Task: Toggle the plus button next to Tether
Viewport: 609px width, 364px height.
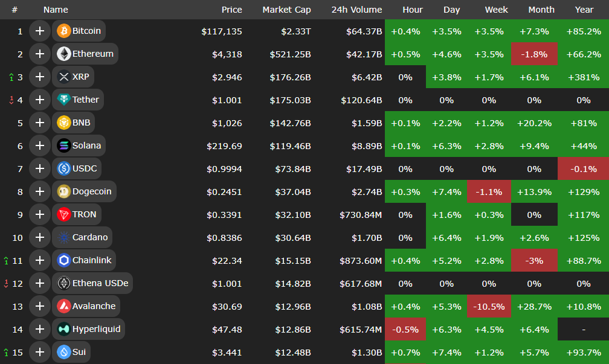Action: coord(40,100)
